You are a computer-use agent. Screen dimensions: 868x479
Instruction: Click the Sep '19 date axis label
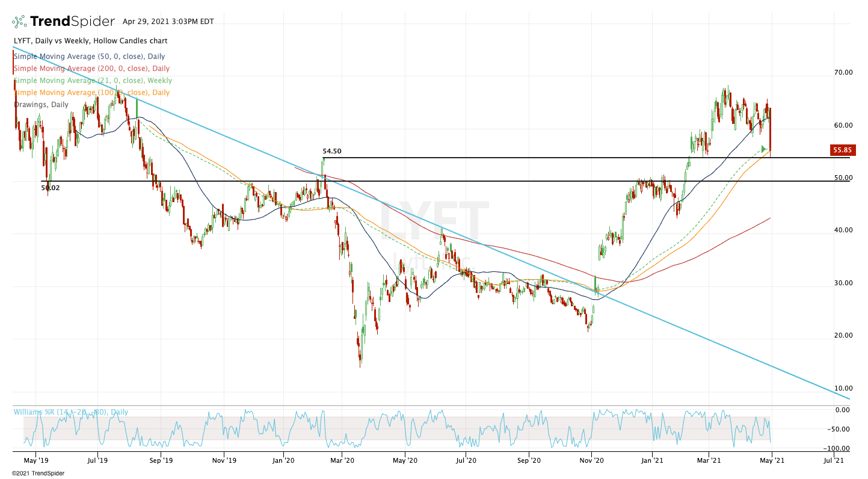[161, 462]
